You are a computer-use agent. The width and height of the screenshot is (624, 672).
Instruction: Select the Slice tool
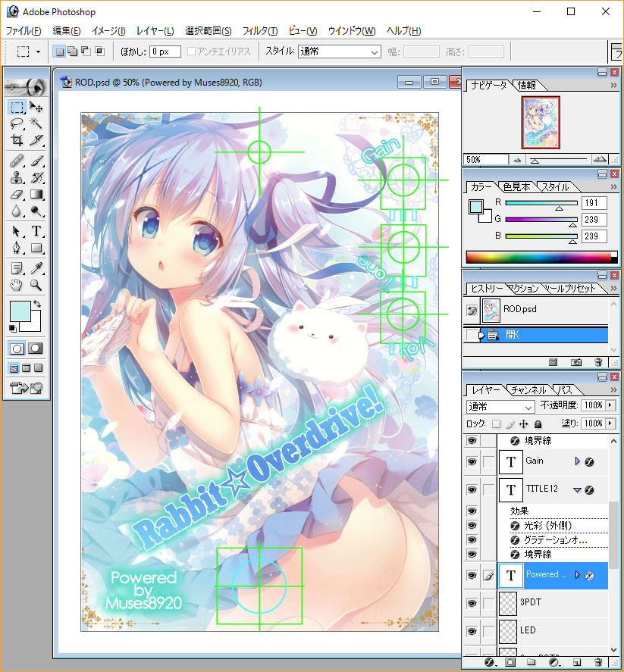tap(36, 140)
